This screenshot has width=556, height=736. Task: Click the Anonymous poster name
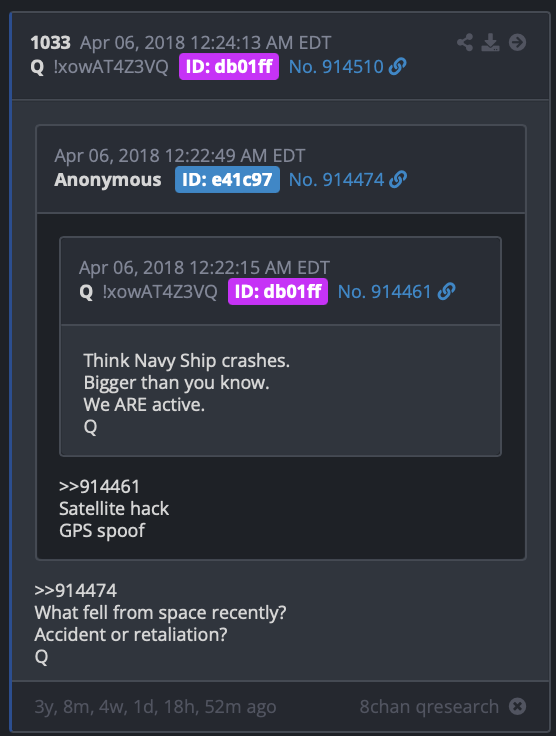tap(107, 179)
